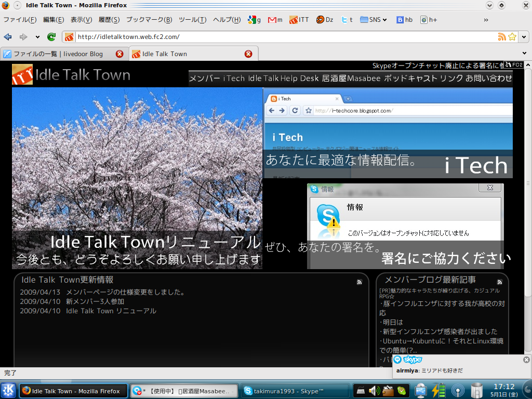The height and width of the screenshot is (399, 532).
Task: Click the RSS icon in メンバーブログ panel
Action: pyautogui.click(x=499, y=282)
